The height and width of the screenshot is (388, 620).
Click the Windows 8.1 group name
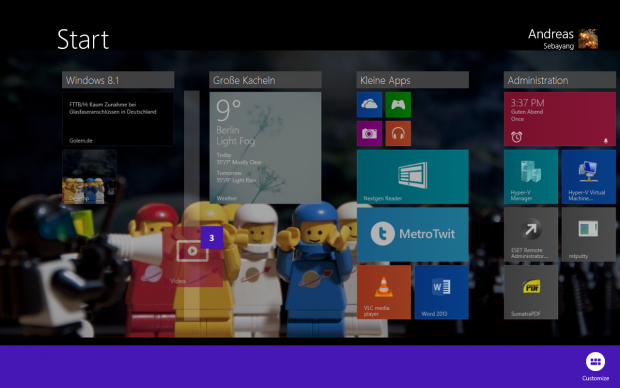(x=118, y=80)
